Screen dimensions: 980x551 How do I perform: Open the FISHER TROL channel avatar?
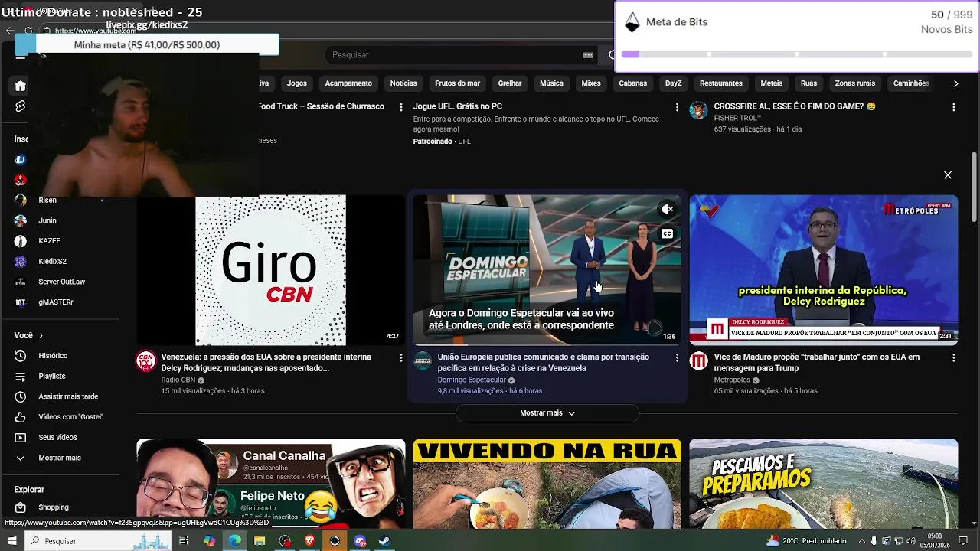pos(698,111)
